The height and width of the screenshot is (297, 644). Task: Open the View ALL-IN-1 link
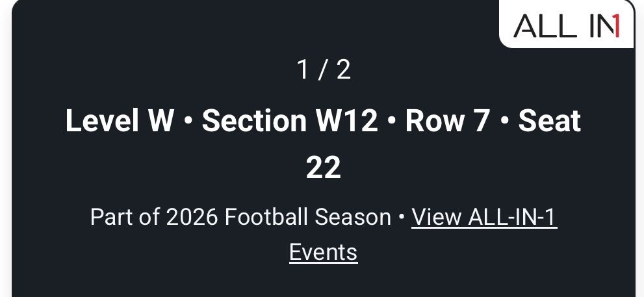point(484,216)
